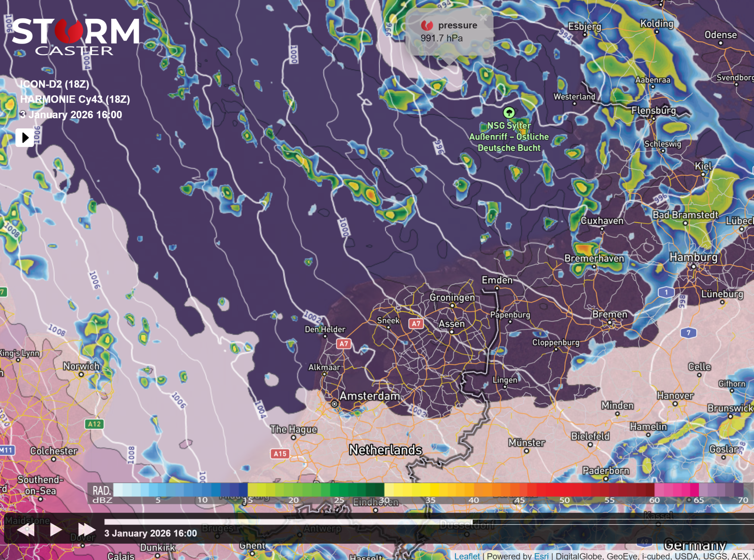Click the Cloppenburg label
Screen dimensions: 754x560
(x=555, y=342)
